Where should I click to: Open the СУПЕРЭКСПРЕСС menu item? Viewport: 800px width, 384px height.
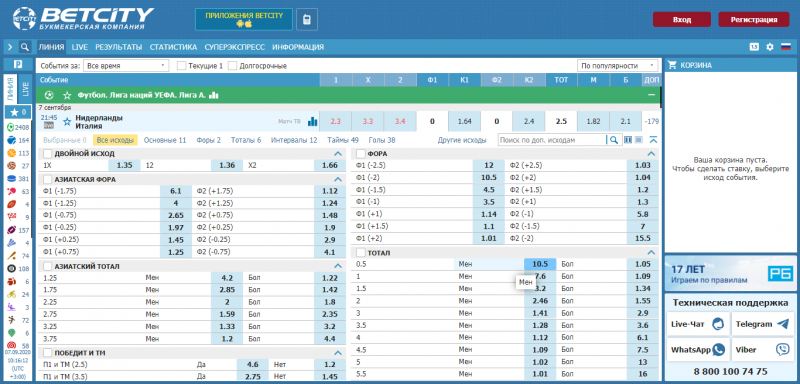click(235, 47)
